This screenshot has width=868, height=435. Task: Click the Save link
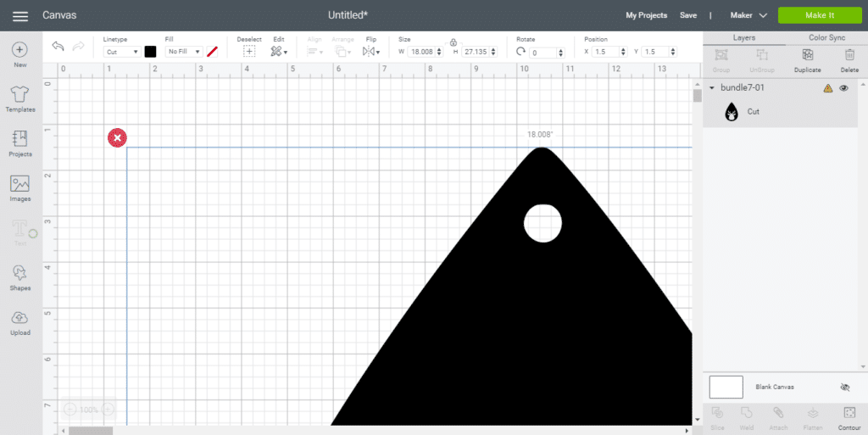pyautogui.click(x=688, y=15)
